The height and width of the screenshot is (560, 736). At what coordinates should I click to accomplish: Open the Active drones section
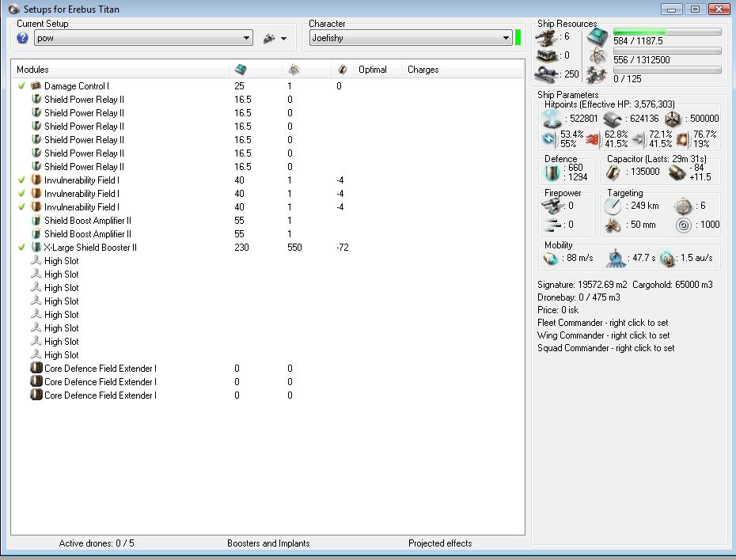97,543
